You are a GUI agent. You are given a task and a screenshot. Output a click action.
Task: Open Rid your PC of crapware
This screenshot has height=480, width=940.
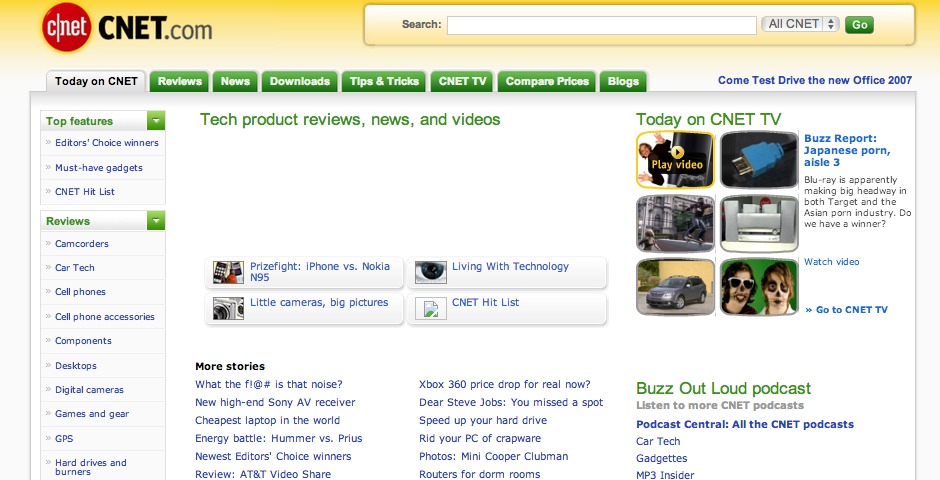tap(480, 439)
